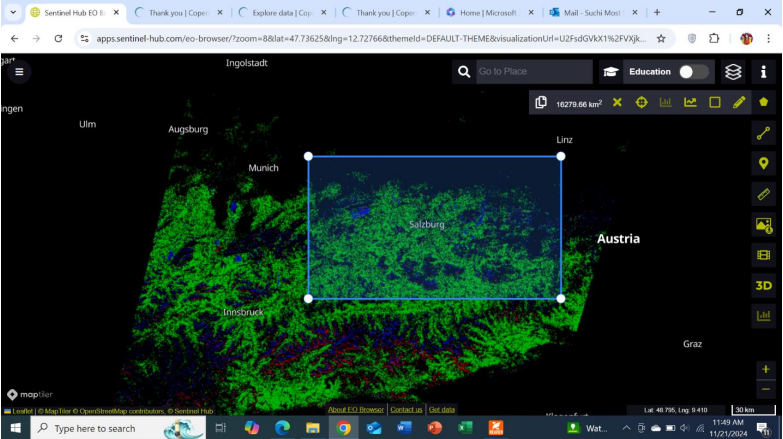Bookmark this page with the star
Viewport: 783px width, 439px height.
[x=661, y=38]
